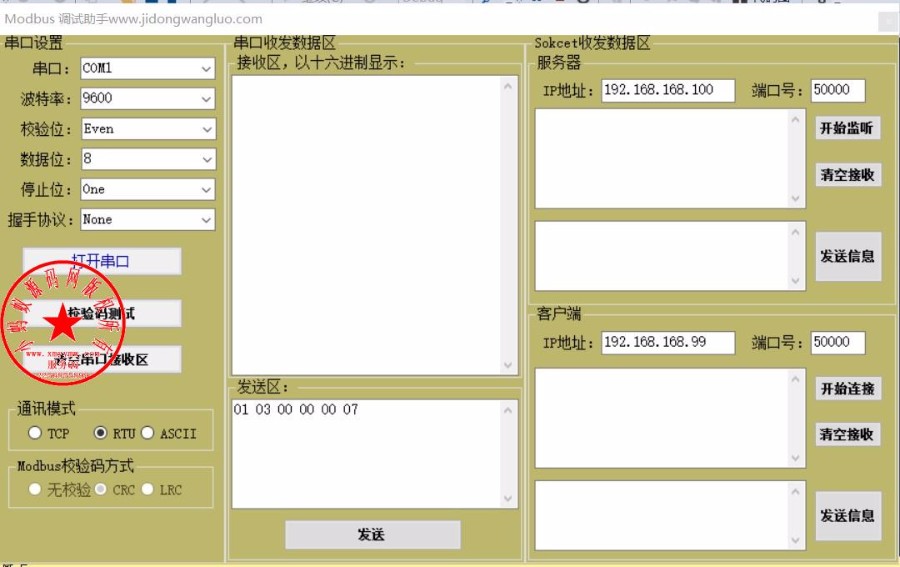Select the ASCII communication mode radio button
The height and width of the screenshot is (567, 900).
pos(148,433)
